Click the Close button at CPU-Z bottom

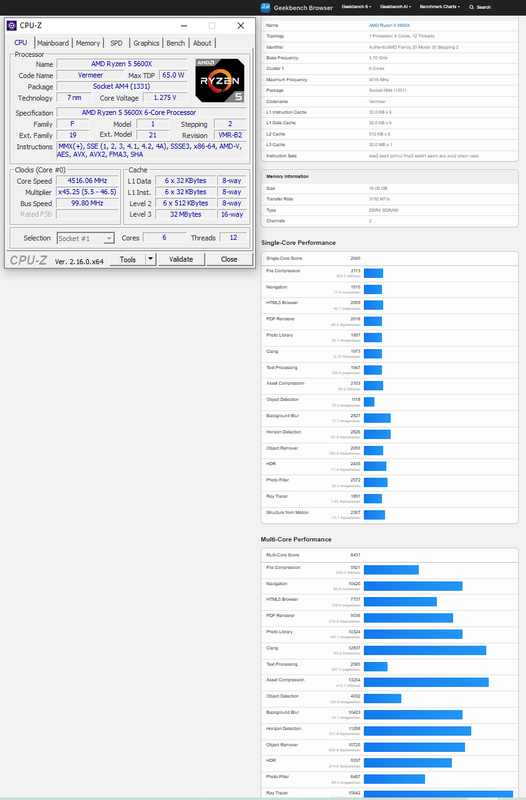[229, 259]
